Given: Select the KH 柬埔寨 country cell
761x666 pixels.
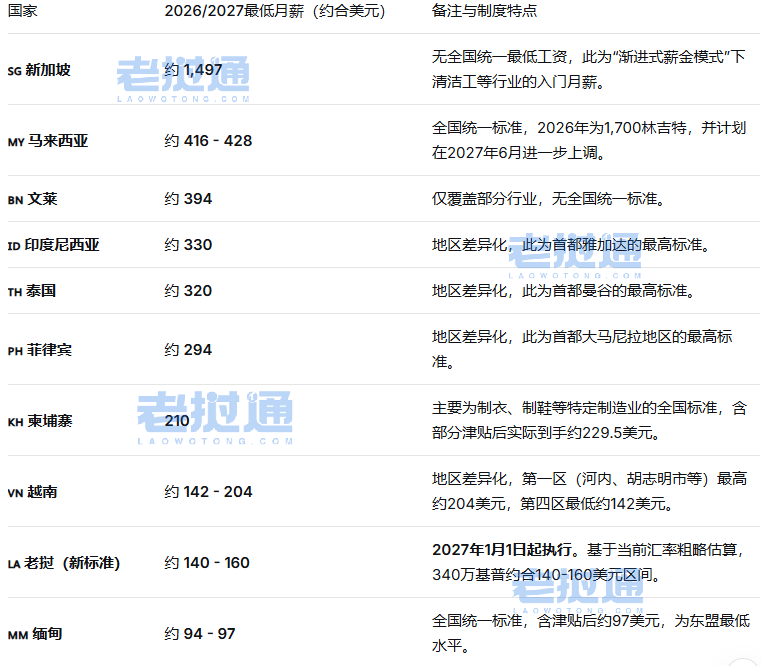Looking at the screenshot, I should point(40,421).
